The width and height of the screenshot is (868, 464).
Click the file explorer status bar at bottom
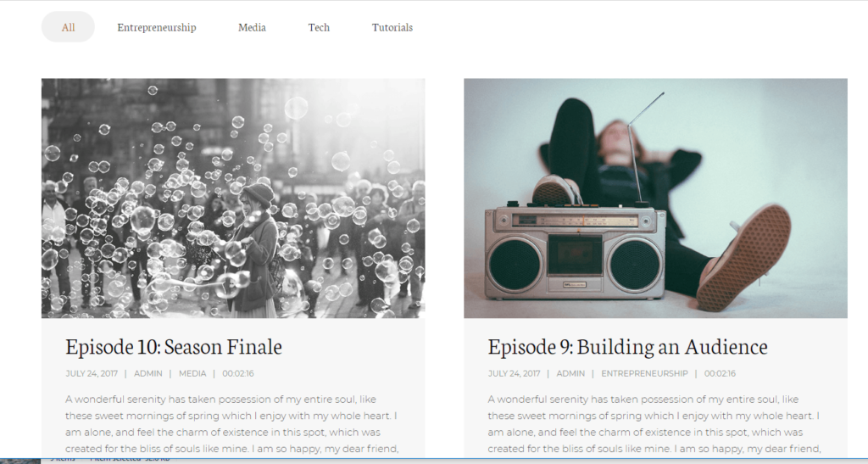pyautogui.click(x=111, y=460)
